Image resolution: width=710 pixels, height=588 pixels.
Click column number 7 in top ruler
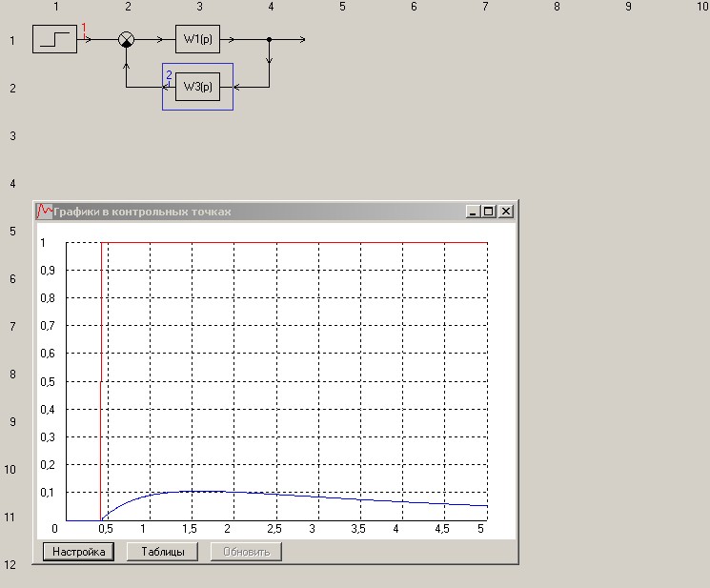[485, 7]
